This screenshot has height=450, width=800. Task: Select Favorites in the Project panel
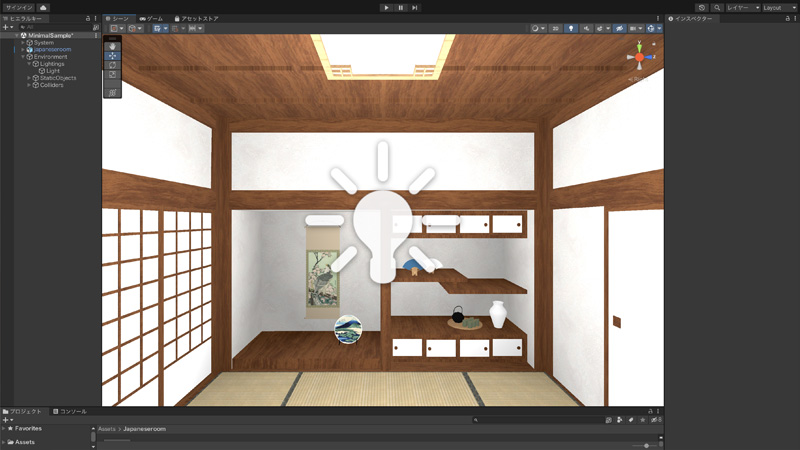pos(28,429)
